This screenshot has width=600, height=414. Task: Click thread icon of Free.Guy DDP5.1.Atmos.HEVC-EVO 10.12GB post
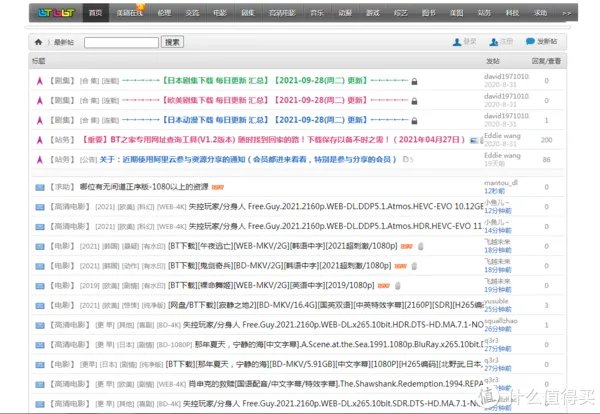pos(40,207)
